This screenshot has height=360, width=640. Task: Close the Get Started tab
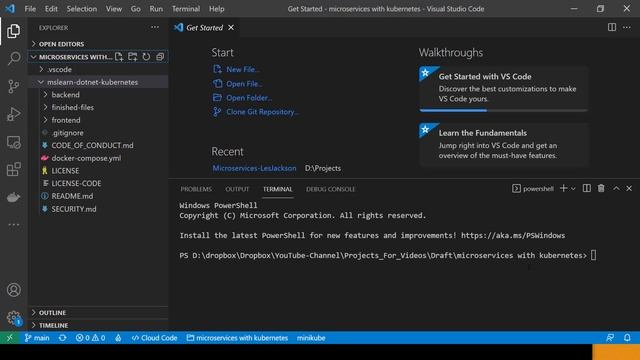231,27
